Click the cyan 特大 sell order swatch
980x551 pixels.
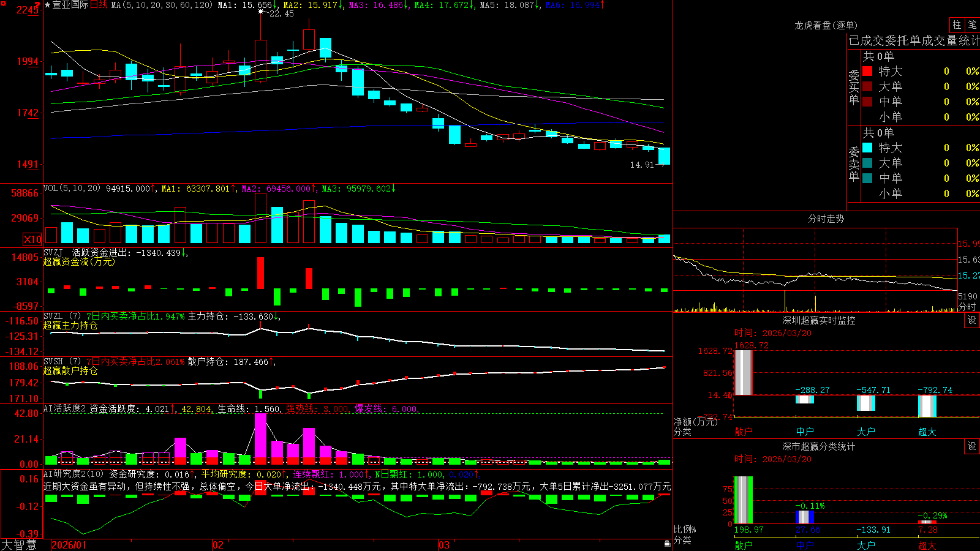[x=867, y=148]
